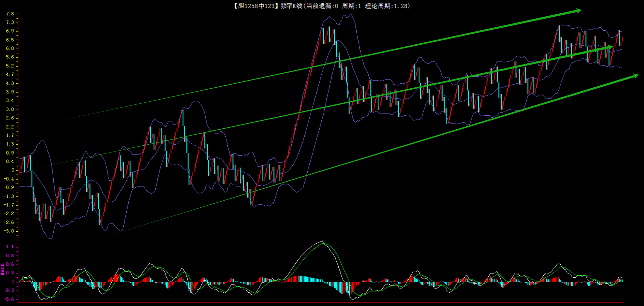This screenshot has width=644, height=306.
Task: Click the lower channel line arrowhead
Action: pos(635,76)
